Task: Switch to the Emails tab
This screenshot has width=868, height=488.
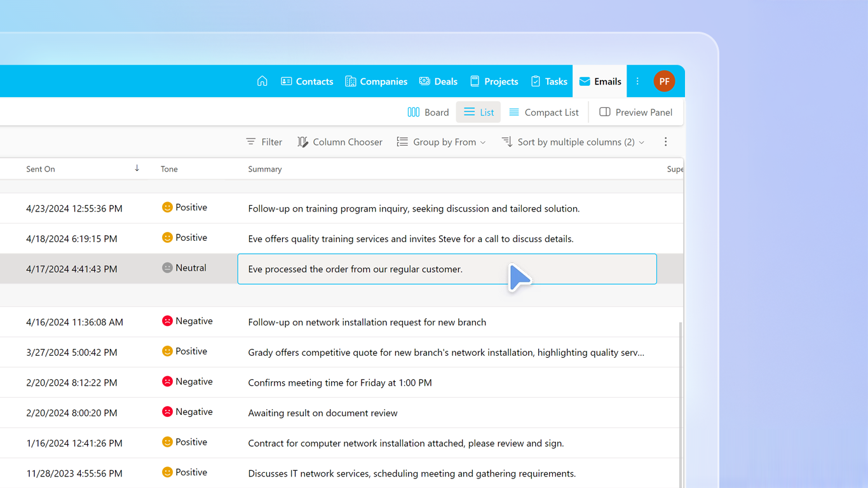Action: [x=600, y=81]
